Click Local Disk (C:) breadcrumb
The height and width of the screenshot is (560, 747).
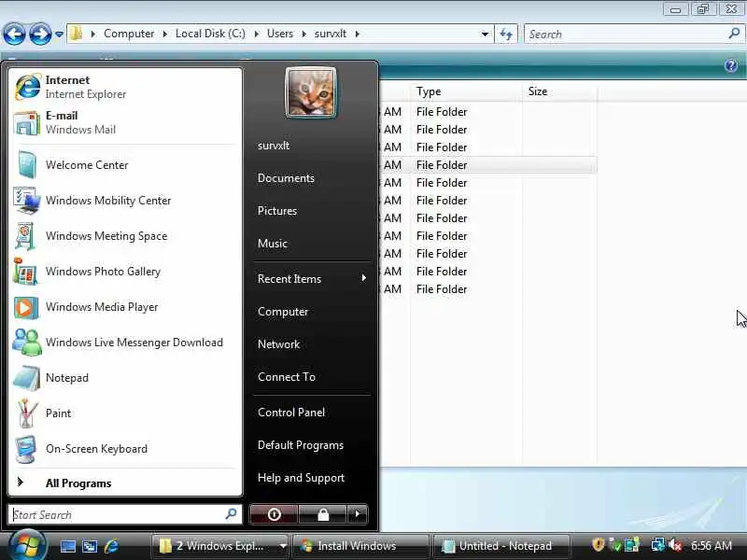point(211,34)
